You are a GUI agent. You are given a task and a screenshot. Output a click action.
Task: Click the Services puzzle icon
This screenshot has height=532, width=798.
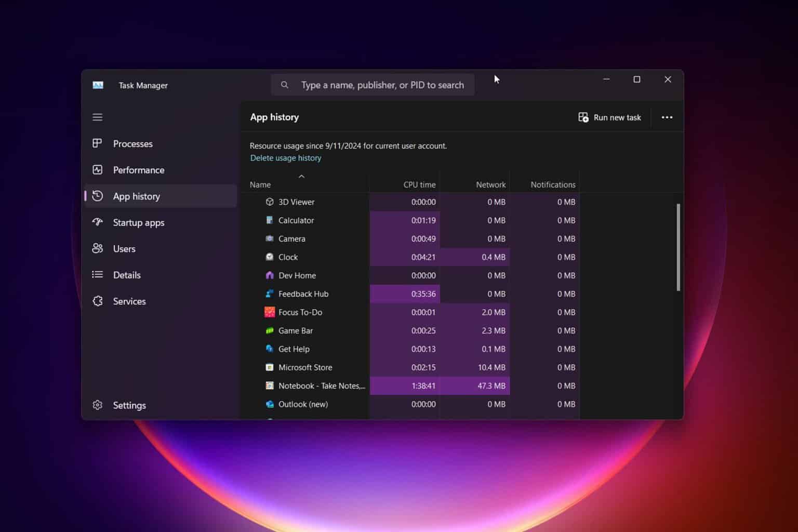(x=97, y=301)
